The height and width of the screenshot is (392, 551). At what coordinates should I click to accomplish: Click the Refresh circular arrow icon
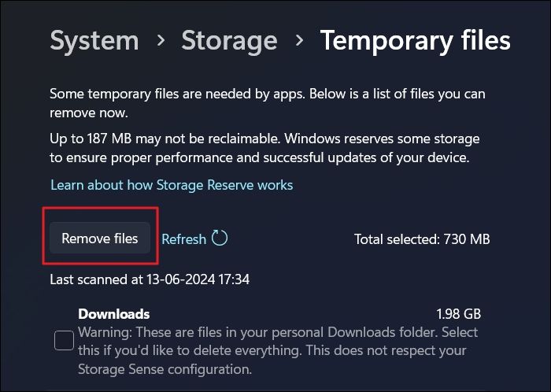point(220,238)
